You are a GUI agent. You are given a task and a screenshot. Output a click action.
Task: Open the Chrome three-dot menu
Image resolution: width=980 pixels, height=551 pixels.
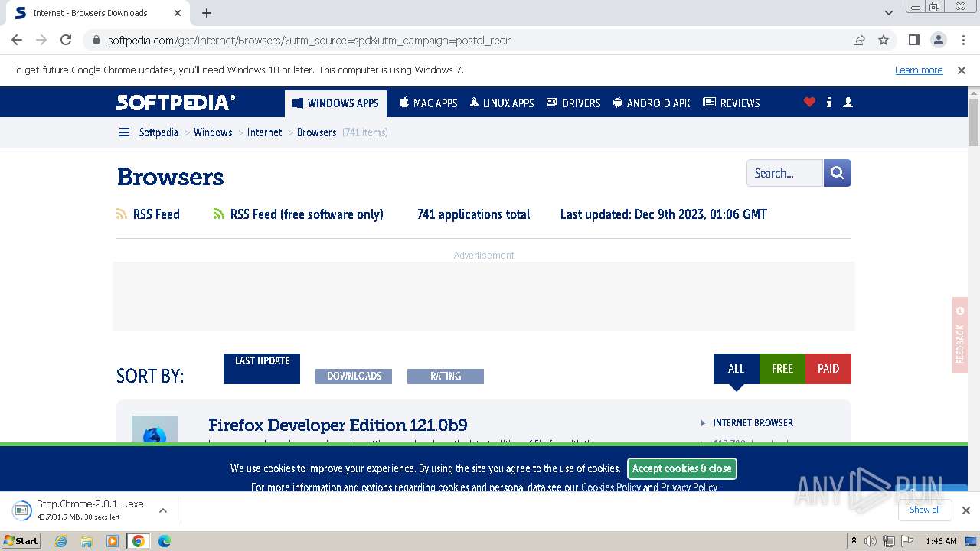click(962, 40)
